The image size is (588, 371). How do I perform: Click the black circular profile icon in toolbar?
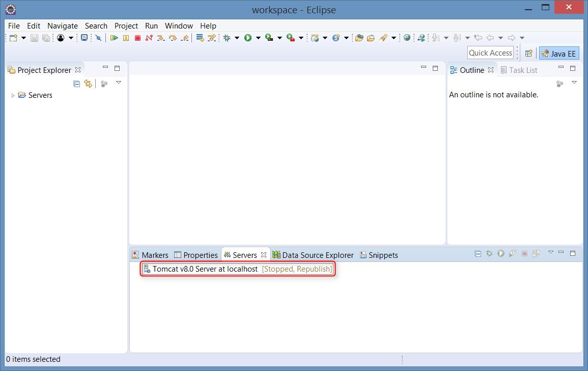pyautogui.click(x=61, y=38)
